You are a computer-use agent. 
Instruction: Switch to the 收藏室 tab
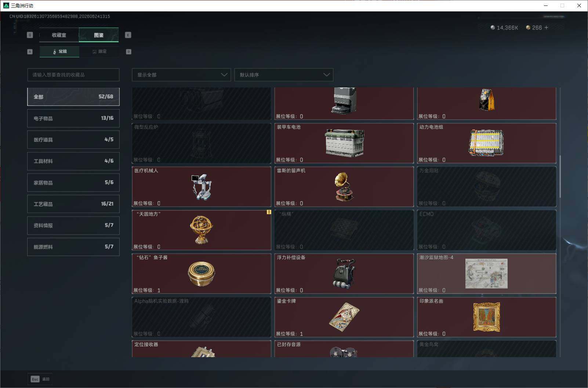(59, 35)
